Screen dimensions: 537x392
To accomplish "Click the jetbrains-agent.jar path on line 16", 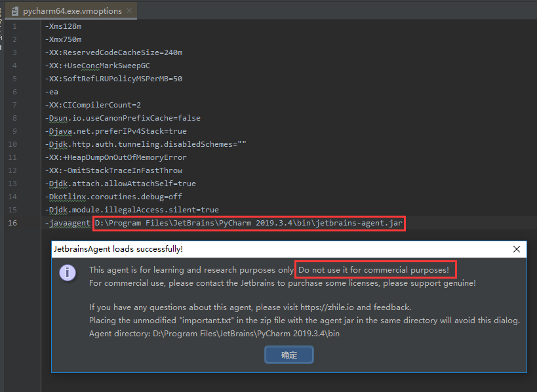I will [249, 224].
